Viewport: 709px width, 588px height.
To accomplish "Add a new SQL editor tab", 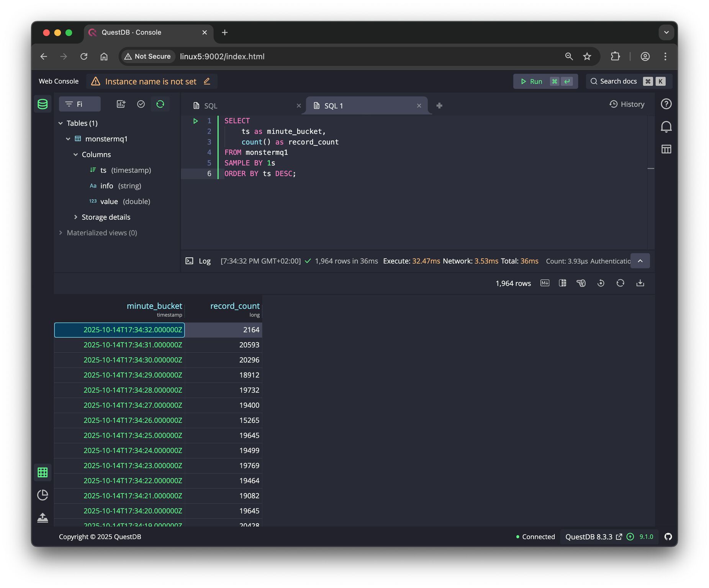I will pyautogui.click(x=439, y=106).
